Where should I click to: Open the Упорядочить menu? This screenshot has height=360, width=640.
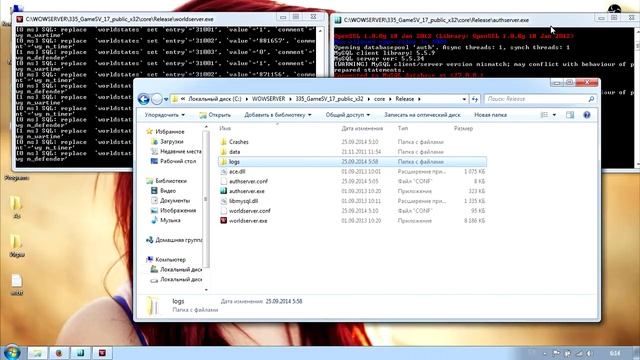click(164, 115)
